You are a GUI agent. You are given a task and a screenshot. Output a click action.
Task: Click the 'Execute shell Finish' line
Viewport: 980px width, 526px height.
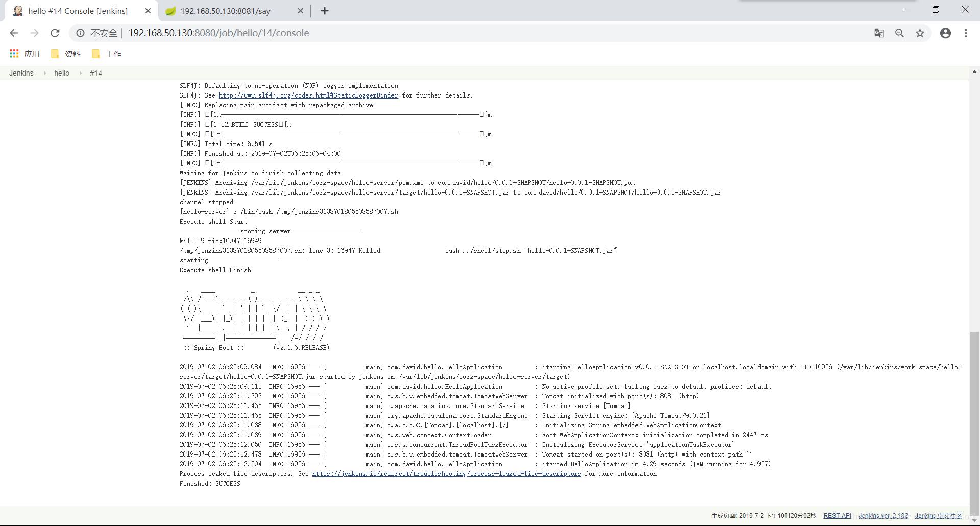pos(215,270)
